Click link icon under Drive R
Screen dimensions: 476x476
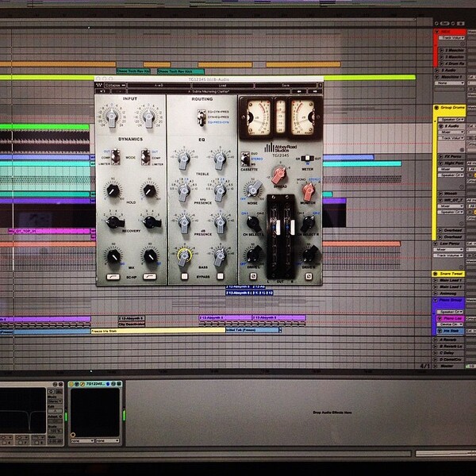tap(309, 276)
